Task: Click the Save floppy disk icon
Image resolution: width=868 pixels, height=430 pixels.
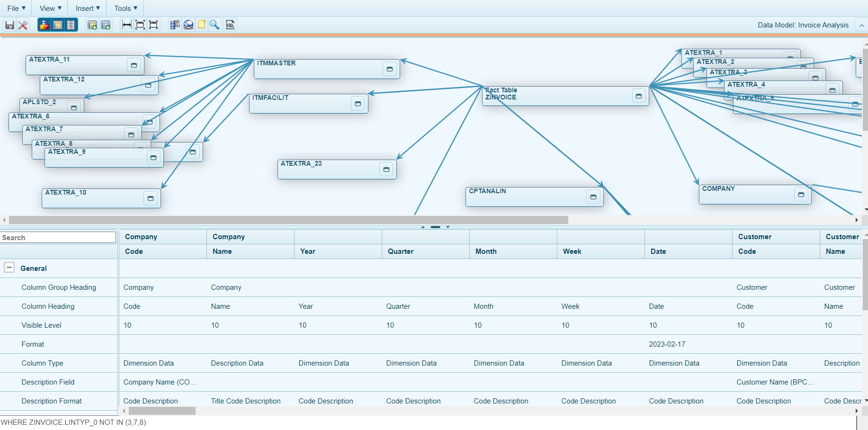Action: (x=9, y=25)
